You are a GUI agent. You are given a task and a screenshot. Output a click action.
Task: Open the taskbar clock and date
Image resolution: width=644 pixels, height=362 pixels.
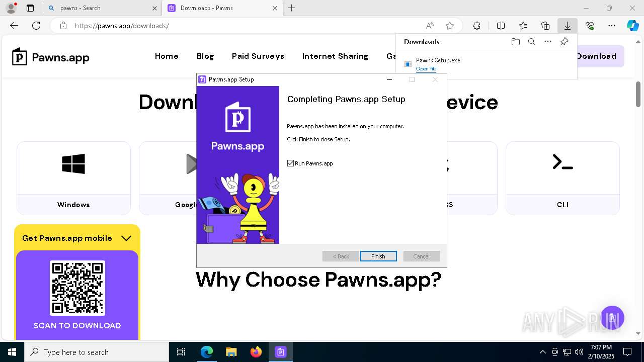click(601, 352)
